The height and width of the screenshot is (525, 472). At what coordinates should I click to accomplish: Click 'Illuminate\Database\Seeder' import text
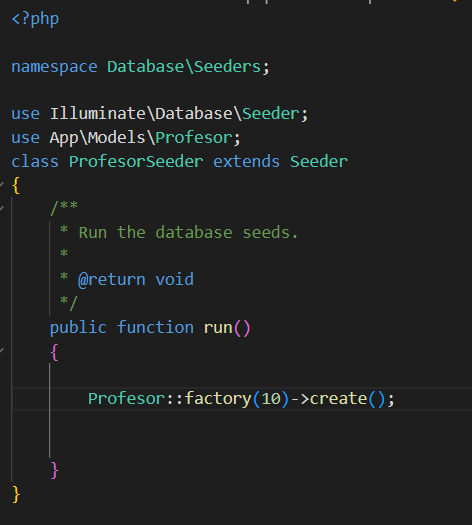(174, 114)
